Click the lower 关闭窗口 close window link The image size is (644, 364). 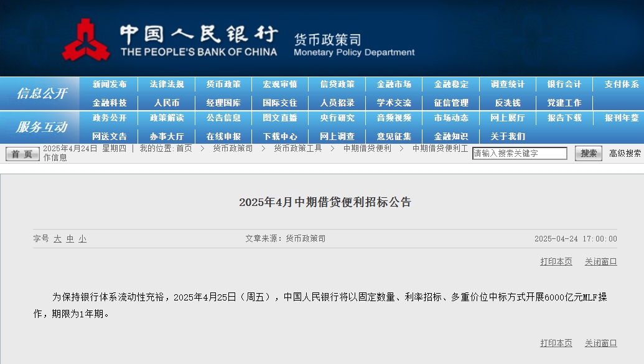(x=600, y=343)
